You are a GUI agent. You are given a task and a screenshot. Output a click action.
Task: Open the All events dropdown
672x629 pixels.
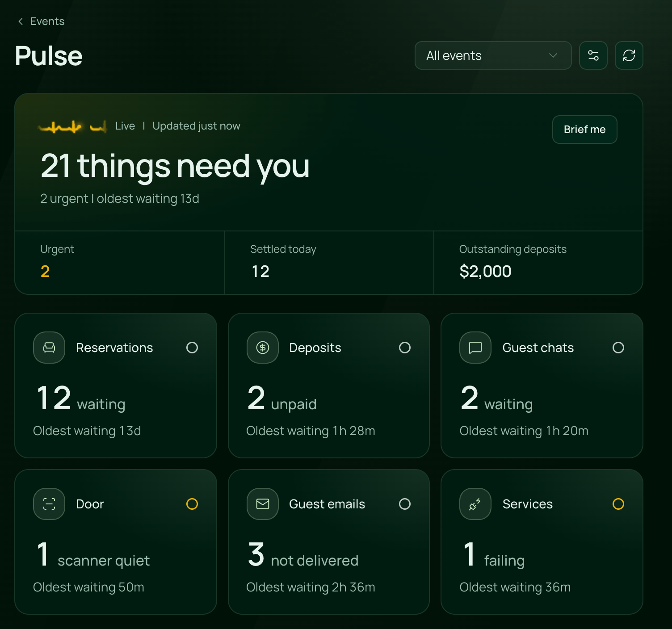[493, 55]
